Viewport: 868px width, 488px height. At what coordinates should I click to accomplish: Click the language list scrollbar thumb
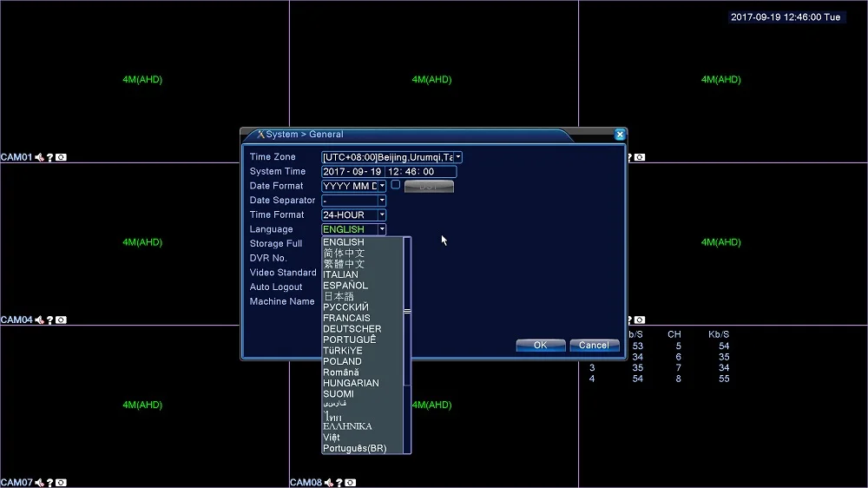[x=407, y=312]
